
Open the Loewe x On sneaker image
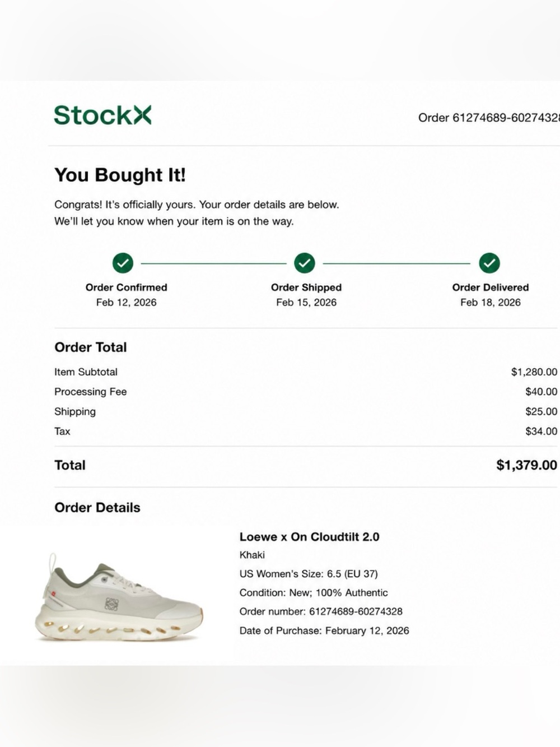[119, 597]
